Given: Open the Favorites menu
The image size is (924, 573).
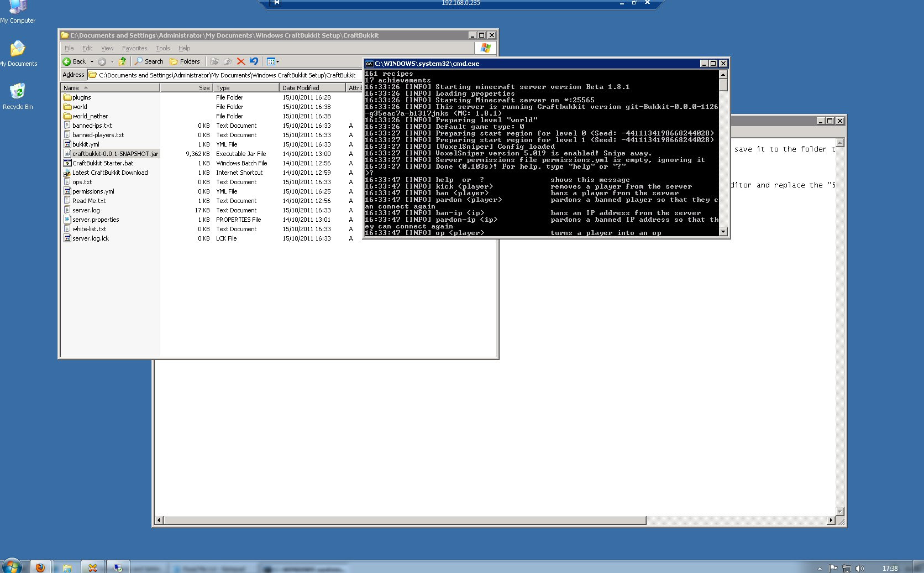Looking at the screenshot, I should point(134,48).
